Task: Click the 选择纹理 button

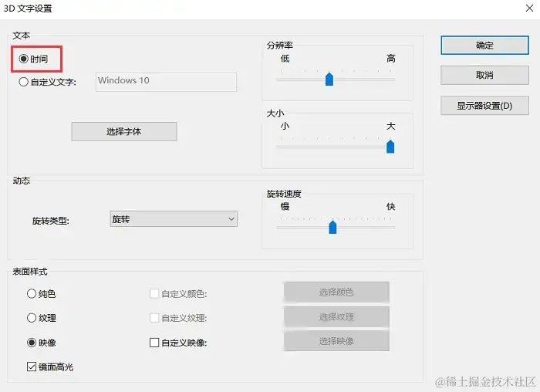Action: pos(336,316)
